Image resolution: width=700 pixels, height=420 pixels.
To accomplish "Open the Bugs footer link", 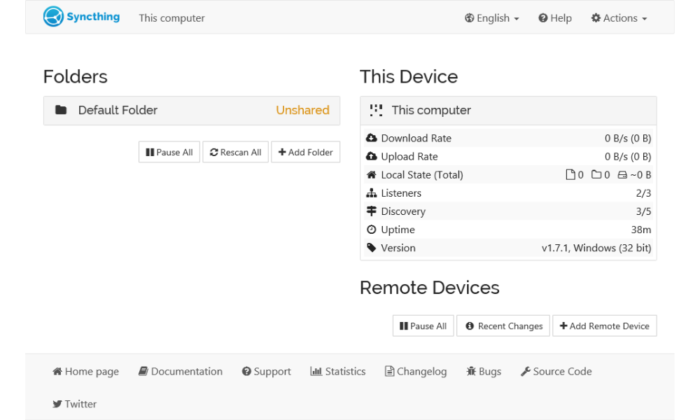I will coord(484,371).
